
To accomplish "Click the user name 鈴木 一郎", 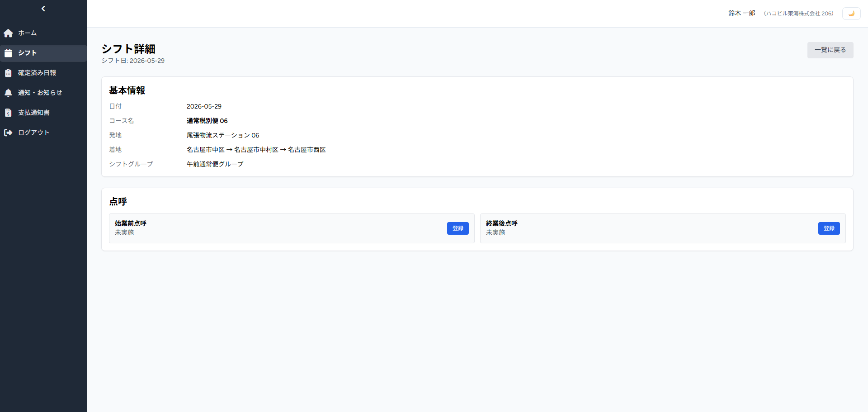I will 742,14.
